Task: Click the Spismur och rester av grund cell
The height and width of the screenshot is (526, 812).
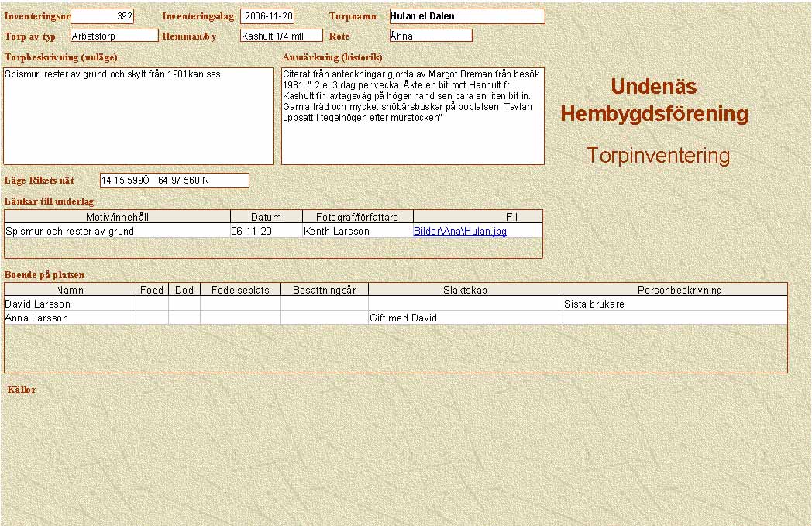Action: [117, 231]
